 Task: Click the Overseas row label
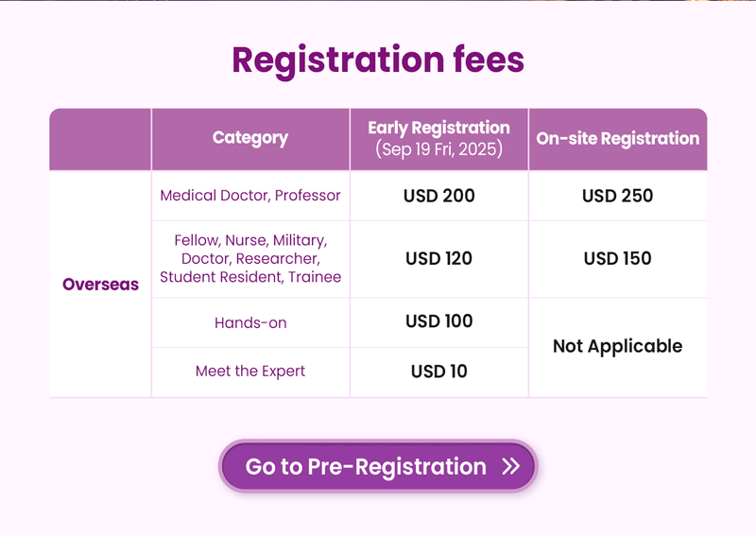tap(100, 285)
